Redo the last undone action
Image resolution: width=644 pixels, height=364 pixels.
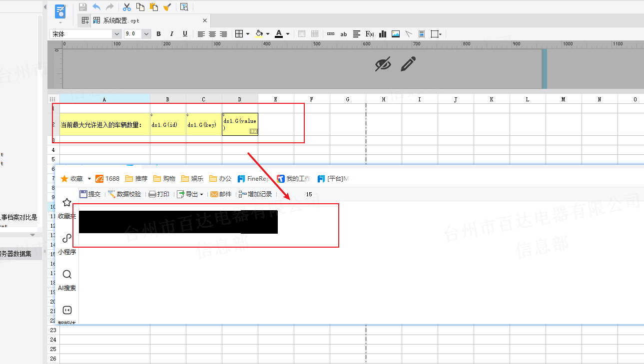[x=109, y=7]
